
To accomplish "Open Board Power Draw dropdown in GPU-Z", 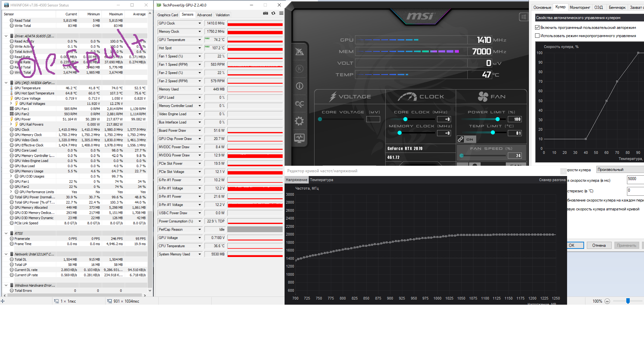I will point(200,130).
